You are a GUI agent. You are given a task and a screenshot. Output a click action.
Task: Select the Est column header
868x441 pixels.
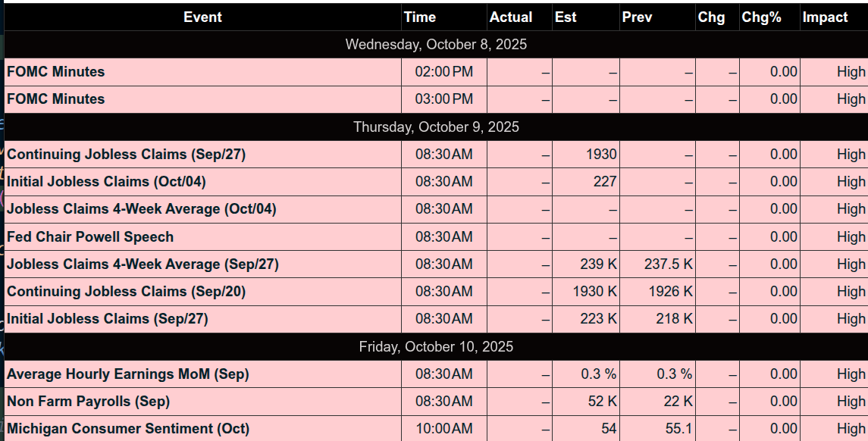pos(566,17)
